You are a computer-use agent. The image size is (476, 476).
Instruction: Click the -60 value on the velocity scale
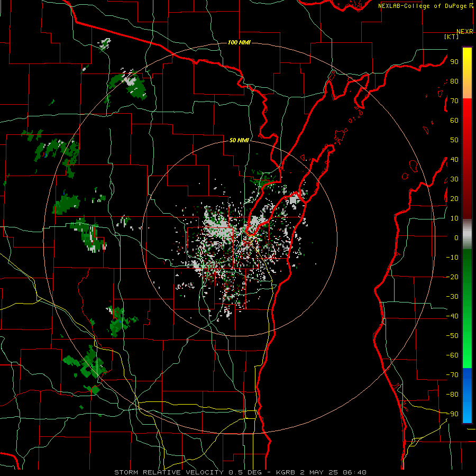click(x=452, y=355)
